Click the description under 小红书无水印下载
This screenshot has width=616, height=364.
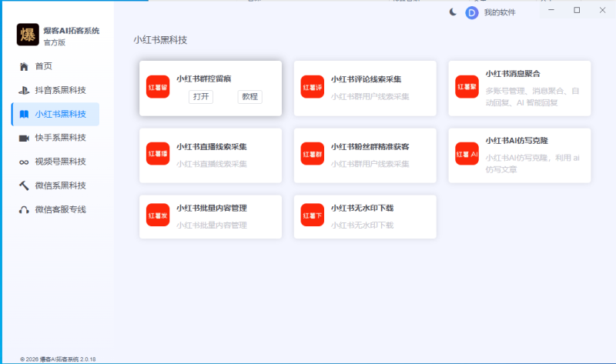pos(362,225)
